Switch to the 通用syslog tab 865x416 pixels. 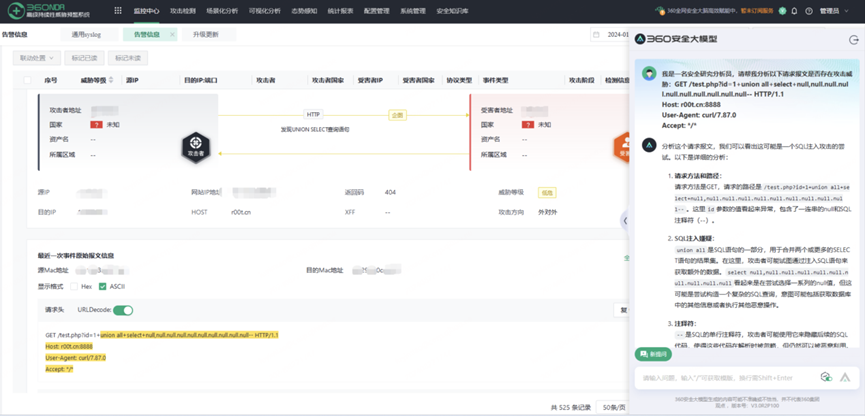pyautogui.click(x=86, y=35)
